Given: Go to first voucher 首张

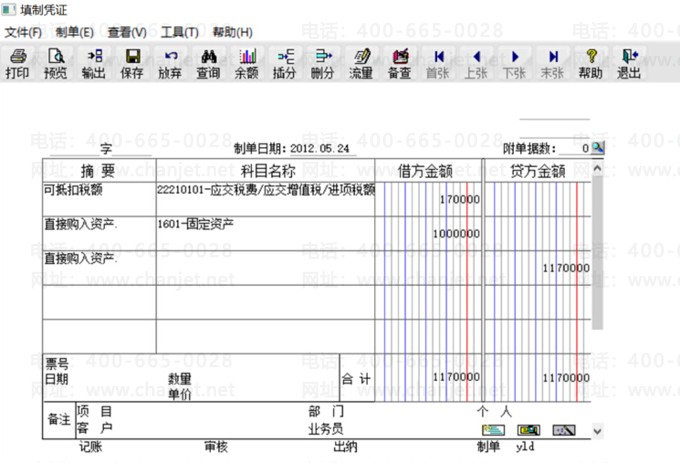Looking at the screenshot, I should coord(438,64).
